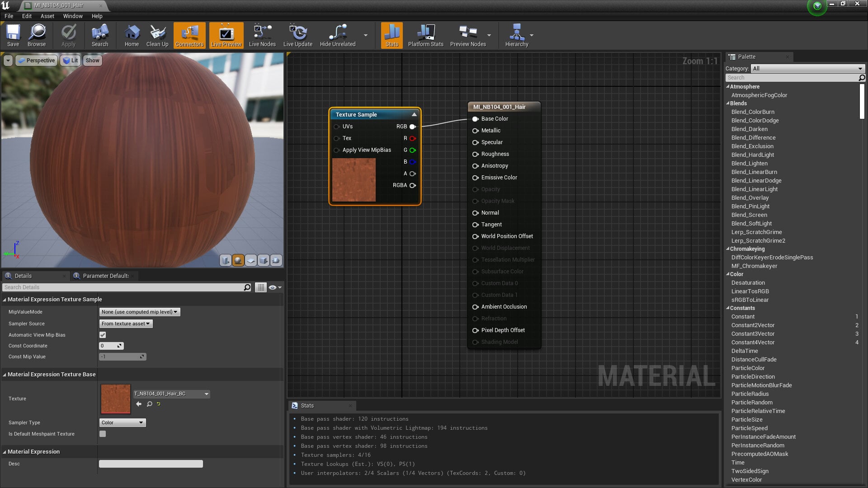Click the Save toolbar icon
The width and height of the screenshot is (868, 488).
[13, 35]
